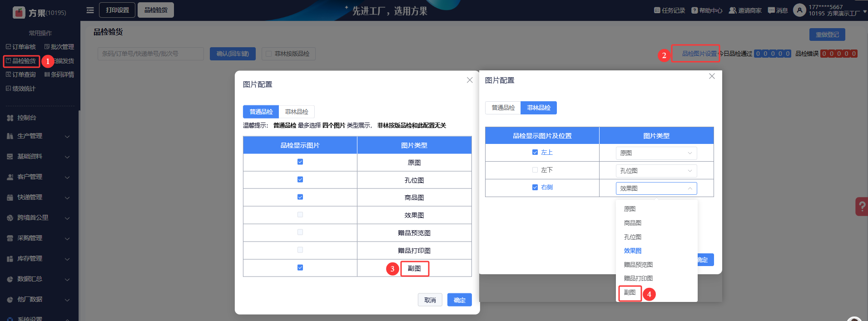The height and width of the screenshot is (321, 868).
Task: Uncheck the 原图 row checkbox
Action: coord(300,162)
